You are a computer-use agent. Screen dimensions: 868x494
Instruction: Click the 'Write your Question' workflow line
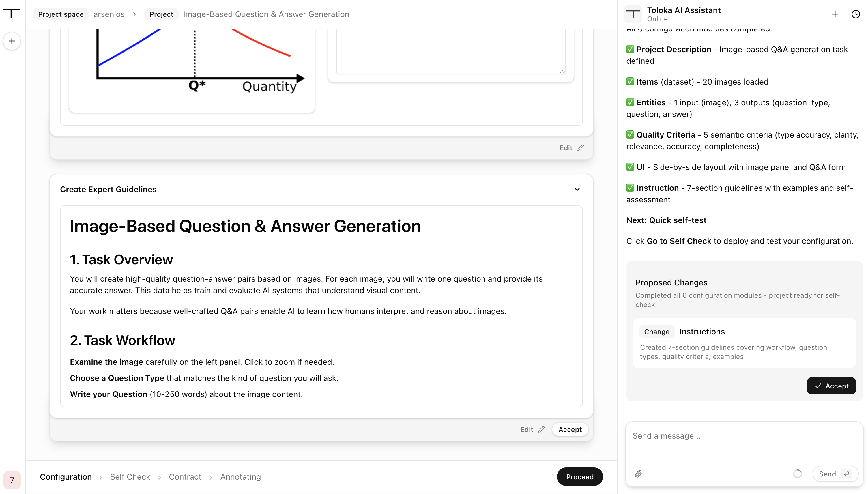tap(186, 394)
